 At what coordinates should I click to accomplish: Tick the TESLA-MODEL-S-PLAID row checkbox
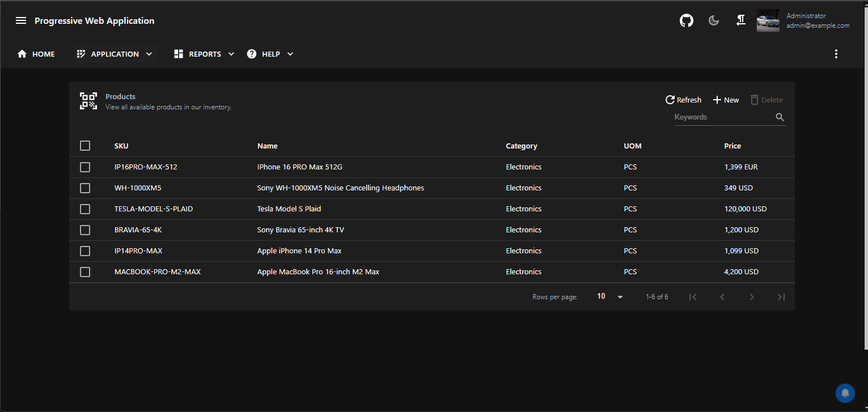85,209
